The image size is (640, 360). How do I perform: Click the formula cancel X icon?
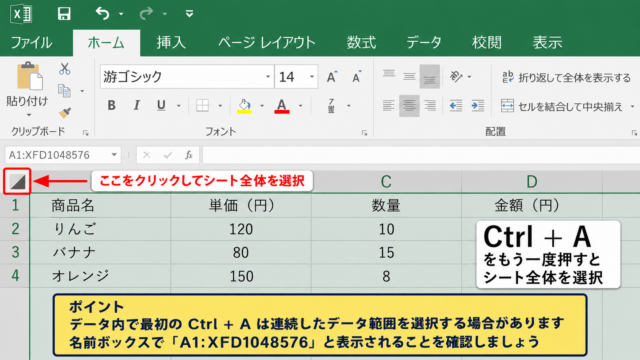click(x=147, y=155)
